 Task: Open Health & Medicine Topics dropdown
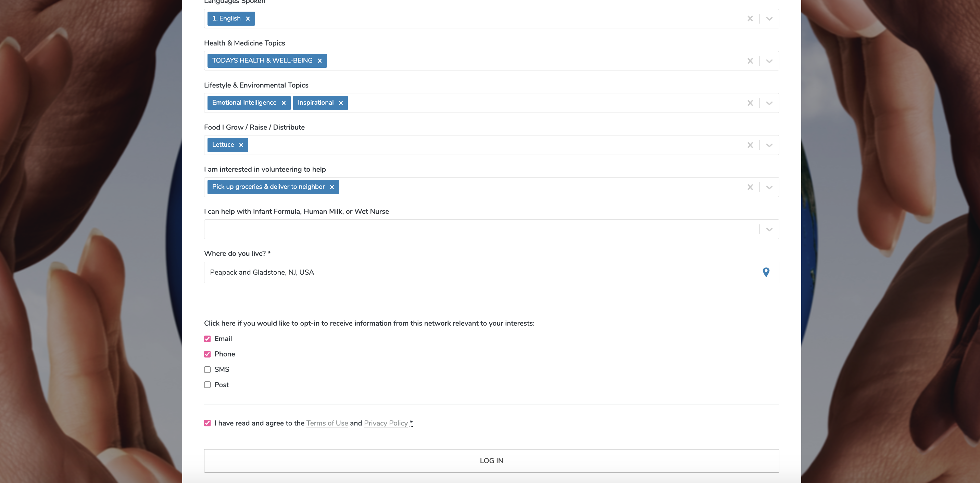(769, 61)
